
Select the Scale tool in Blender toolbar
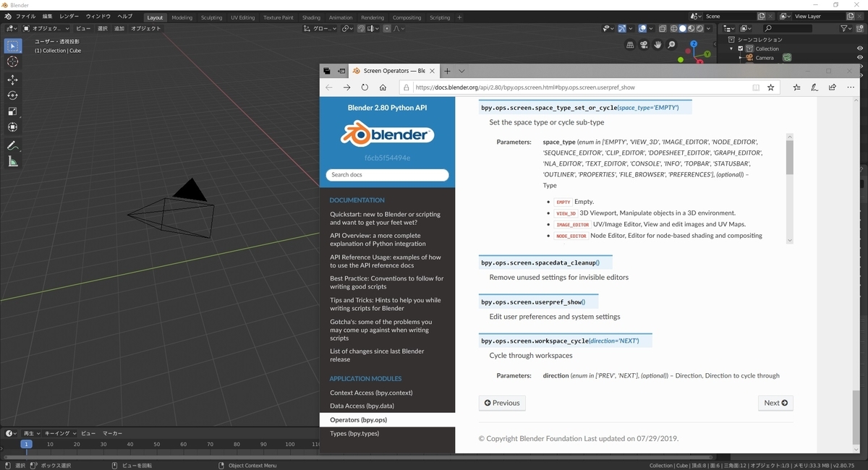[12, 111]
